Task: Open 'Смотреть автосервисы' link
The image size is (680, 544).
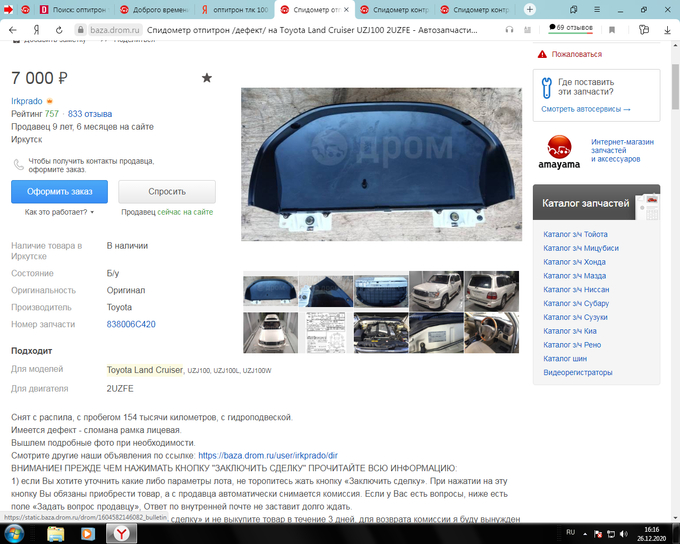Action: pos(585,109)
